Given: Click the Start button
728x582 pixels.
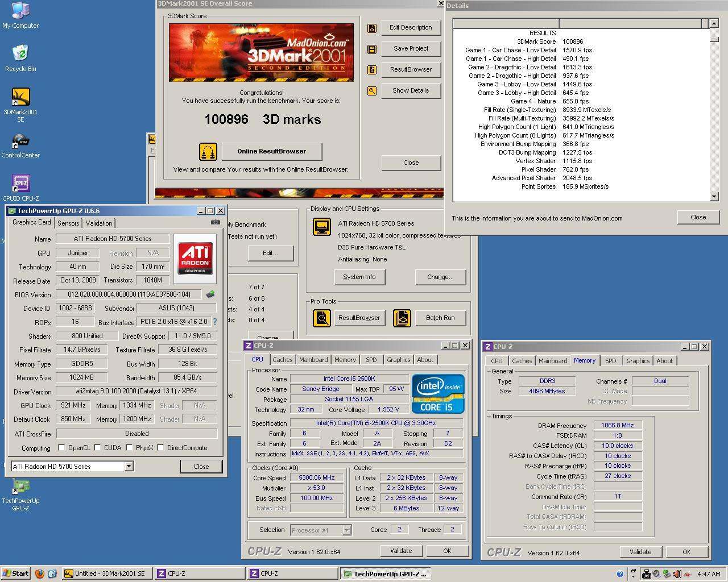Looking at the screenshot, I should click(x=16, y=574).
